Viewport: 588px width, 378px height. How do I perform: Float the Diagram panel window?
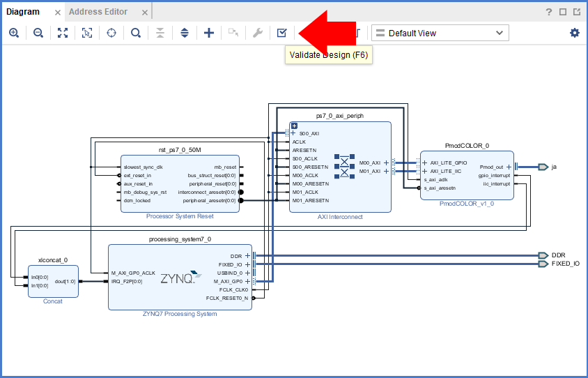pyautogui.click(x=577, y=12)
